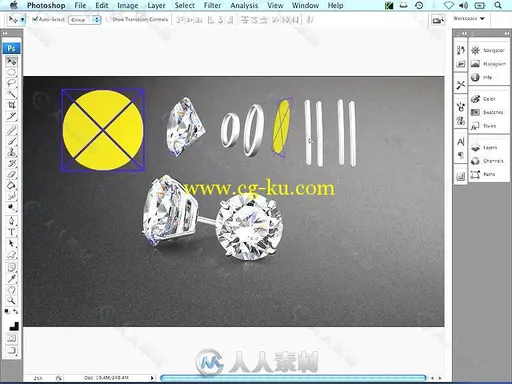Switch to the Paths panel
Screen dimensions: 512x384
tap(483, 174)
